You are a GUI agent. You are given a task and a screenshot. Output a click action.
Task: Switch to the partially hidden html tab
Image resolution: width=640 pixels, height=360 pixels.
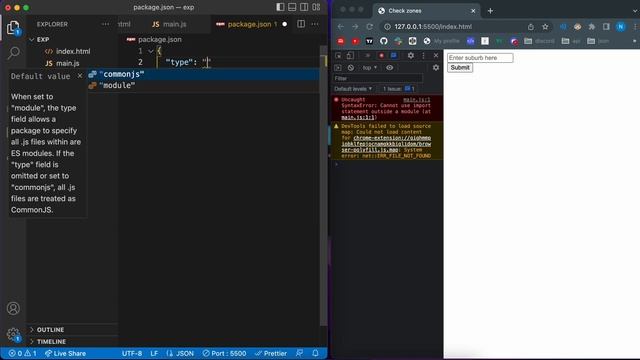(124, 24)
